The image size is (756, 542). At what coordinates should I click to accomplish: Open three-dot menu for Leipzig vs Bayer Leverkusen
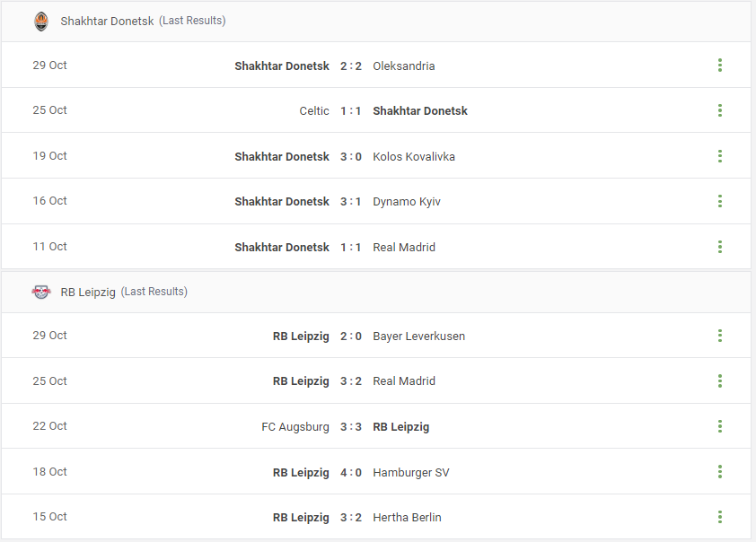coord(720,336)
